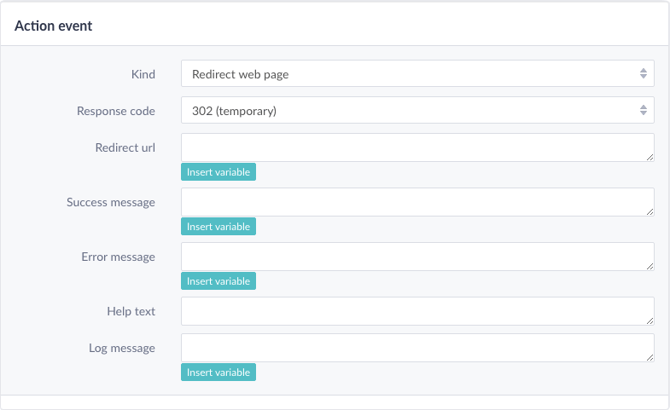Image resolution: width=670 pixels, height=410 pixels.
Task: Click the resize grip on the Error message field
Action: tap(649, 266)
